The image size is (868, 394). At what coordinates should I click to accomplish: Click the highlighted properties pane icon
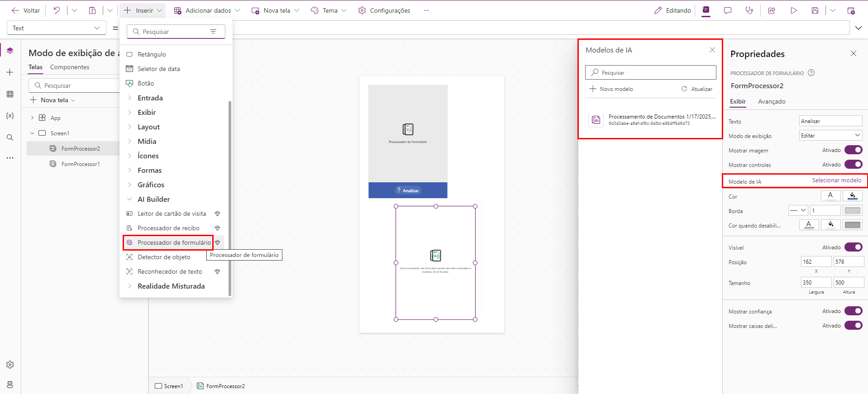(706, 10)
